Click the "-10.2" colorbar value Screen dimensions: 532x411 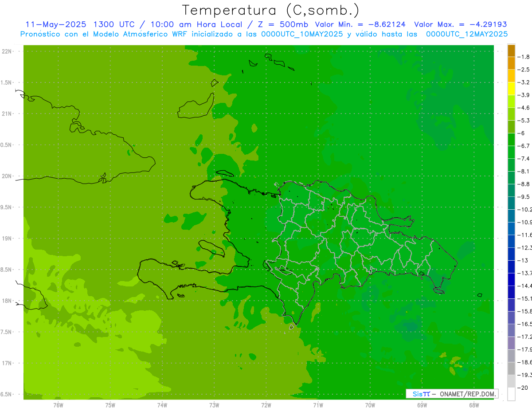click(525, 209)
